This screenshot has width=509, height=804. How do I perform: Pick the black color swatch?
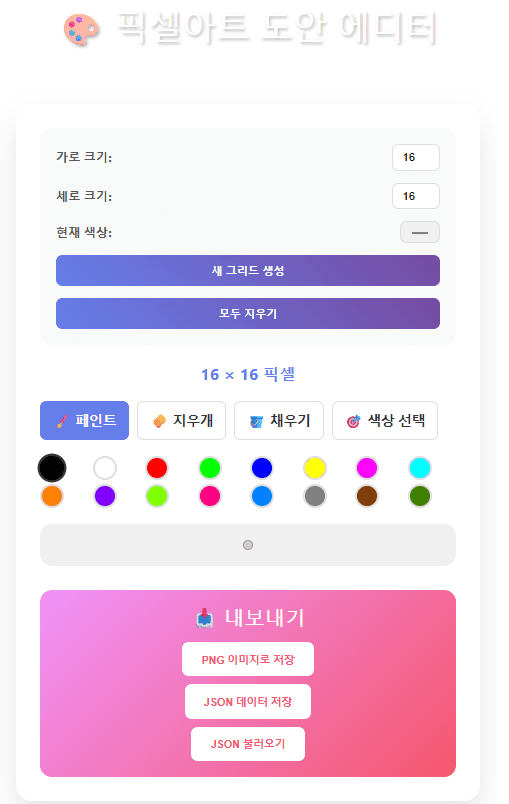52,468
